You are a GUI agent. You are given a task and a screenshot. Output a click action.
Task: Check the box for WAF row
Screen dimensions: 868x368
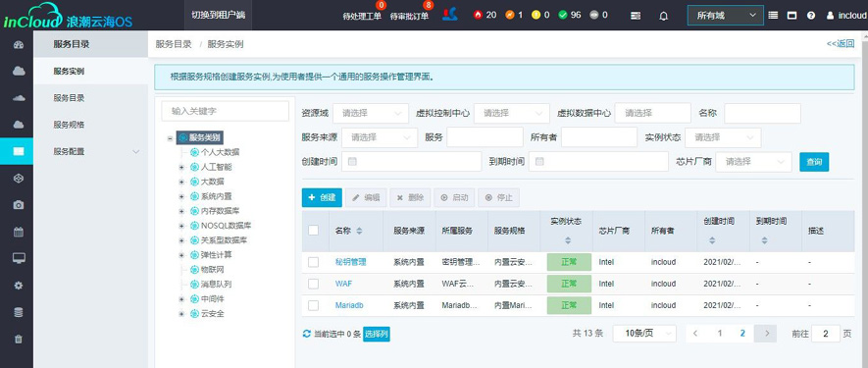(x=313, y=284)
